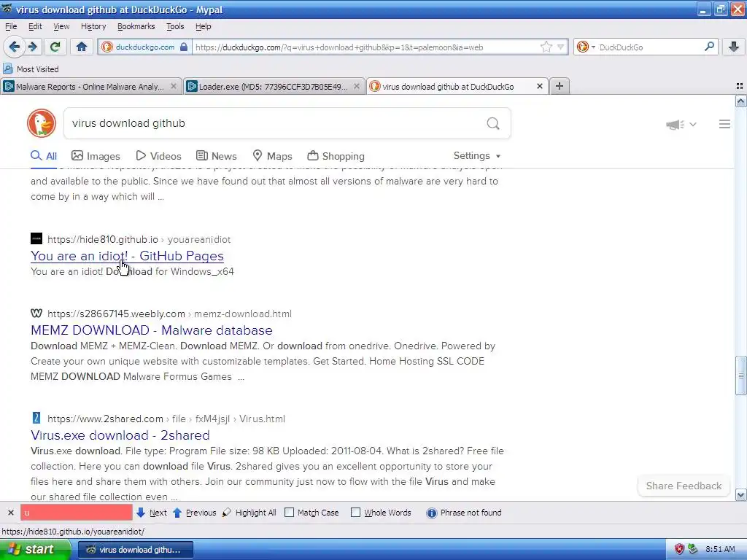
Task: Open the History menu
Action: pyautogui.click(x=93, y=26)
